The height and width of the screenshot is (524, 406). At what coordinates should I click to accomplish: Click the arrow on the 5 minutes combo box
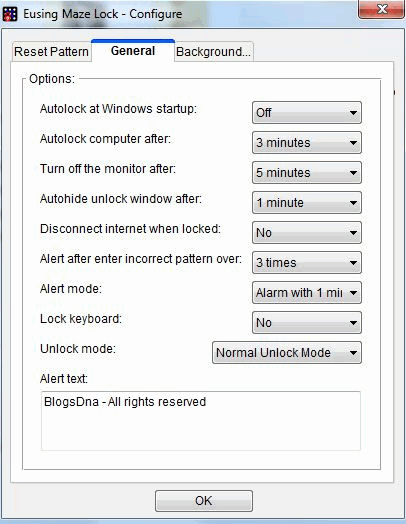tap(353, 173)
